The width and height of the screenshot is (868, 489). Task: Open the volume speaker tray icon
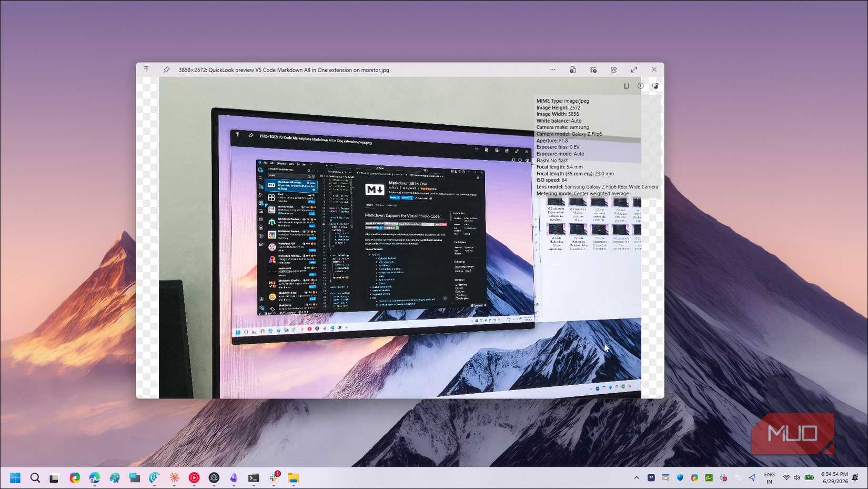tap(797, 478)
